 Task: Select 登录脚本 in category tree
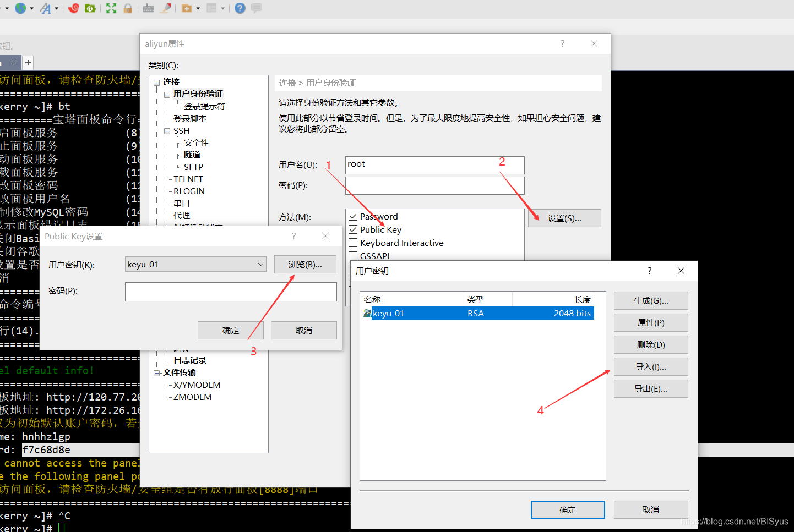tap(190, 118)
